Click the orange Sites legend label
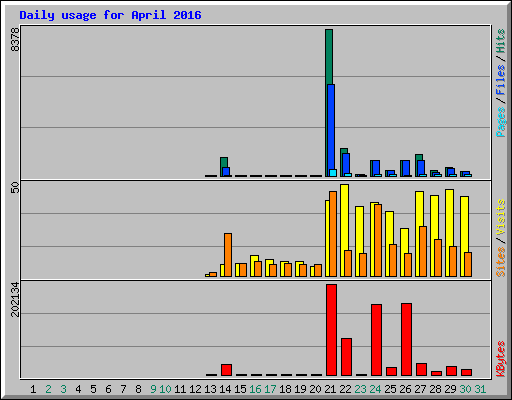Viewport: 512px width, 400px height. click(500, 262)
